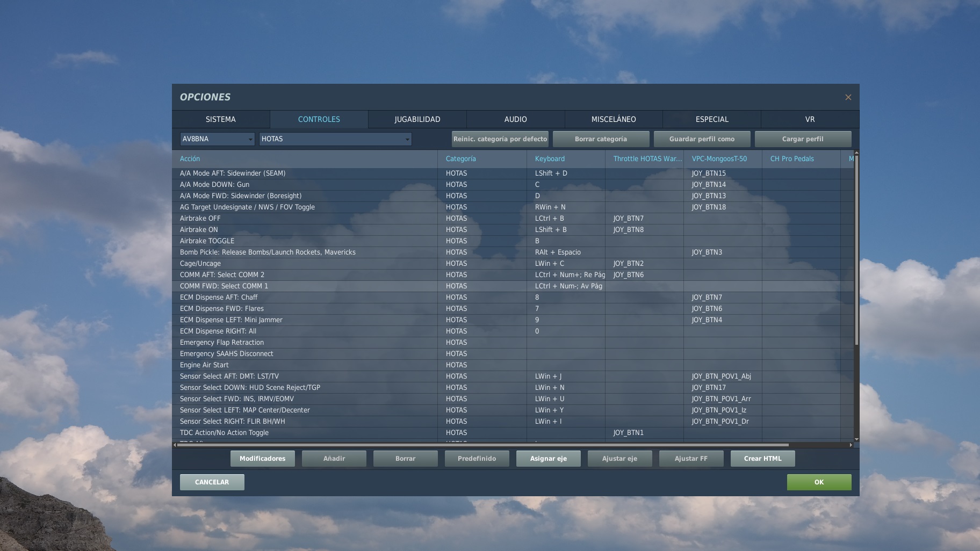Click the JOY_BTN7 cell for Airbrake OFF
Viewport: 980px width, 551px height.
click(645, 219)
